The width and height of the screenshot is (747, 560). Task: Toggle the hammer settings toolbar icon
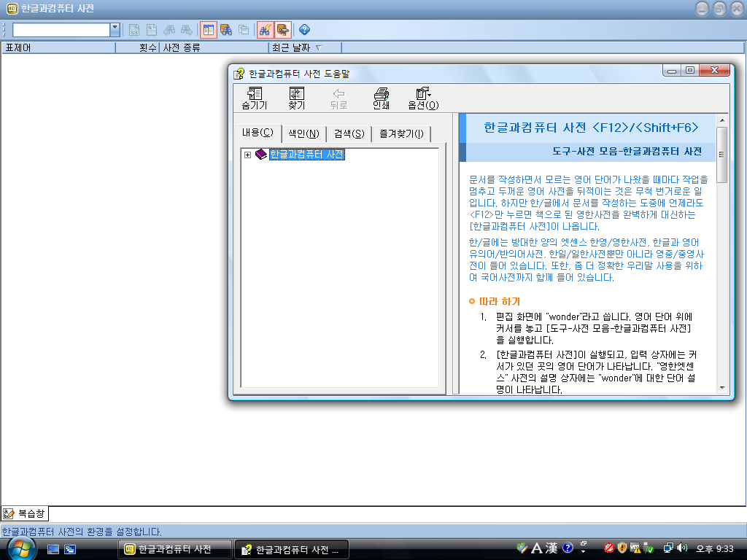pyautogui.click(x=282, y=30)
